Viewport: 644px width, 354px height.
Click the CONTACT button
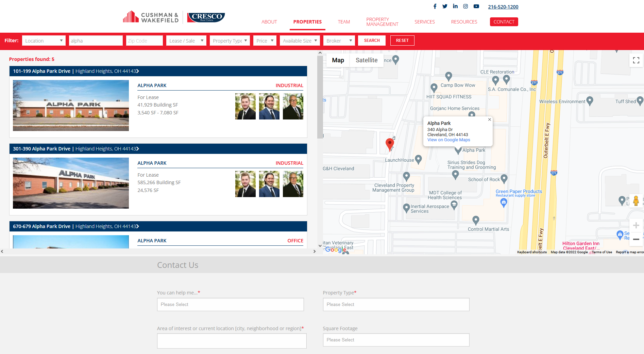(504, 22)
